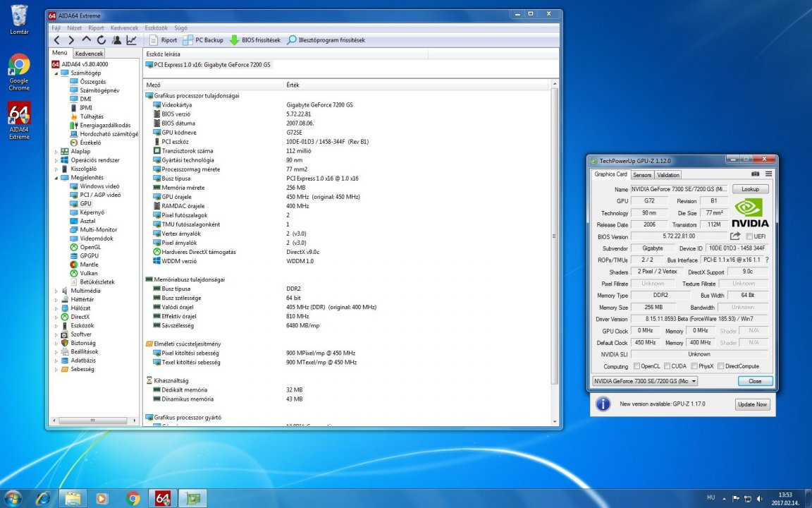Viewport: 812px width, 508px height.
Task: Click the BIOS export share icon in GPU-Z
Action: 735,236
